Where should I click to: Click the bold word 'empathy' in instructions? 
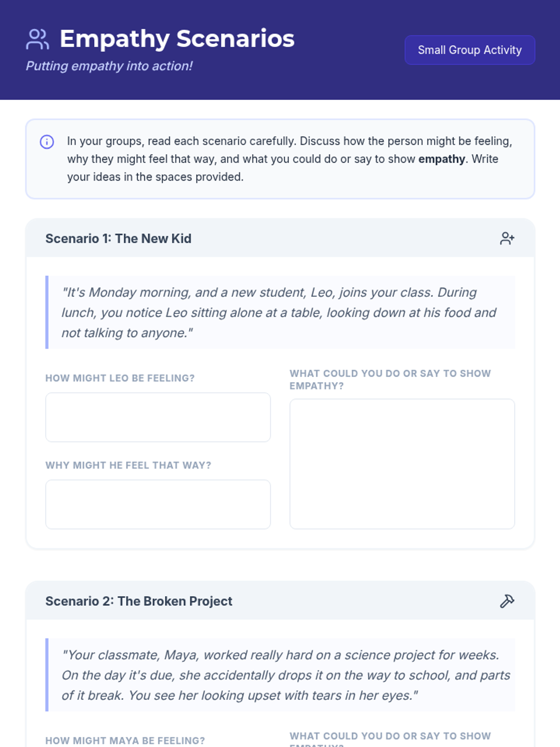(x=441, y=159)
